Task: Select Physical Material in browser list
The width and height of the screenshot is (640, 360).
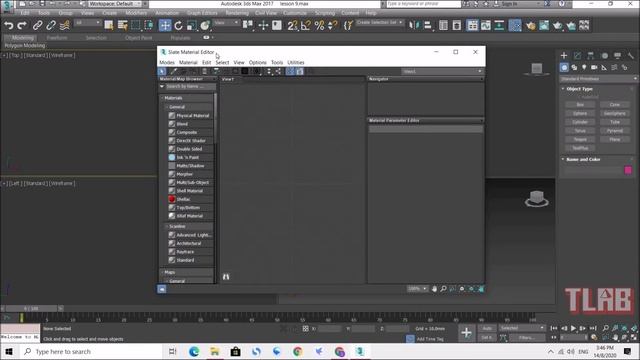Action: tap(191, 116)
